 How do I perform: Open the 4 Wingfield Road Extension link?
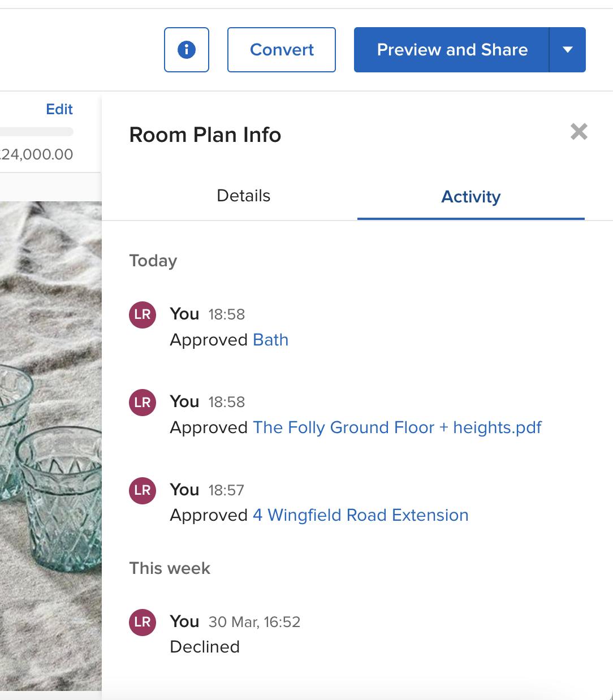click(x=361, y=515)
